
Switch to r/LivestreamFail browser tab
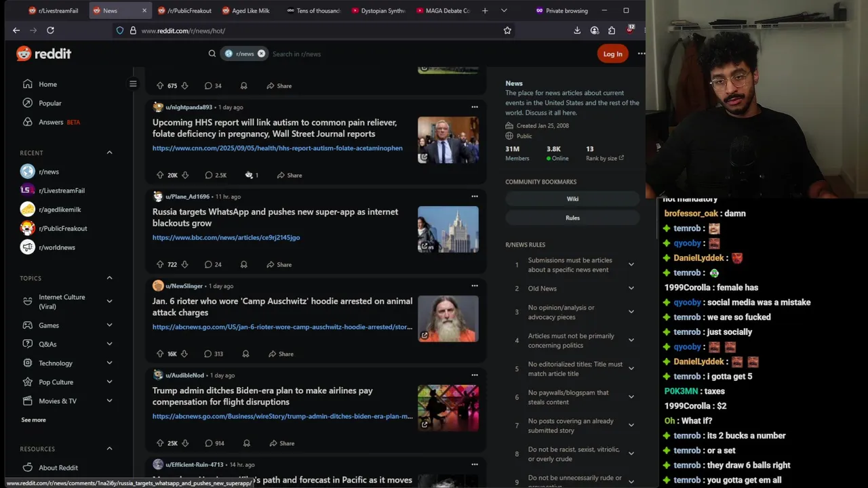[x=56, y=11]
